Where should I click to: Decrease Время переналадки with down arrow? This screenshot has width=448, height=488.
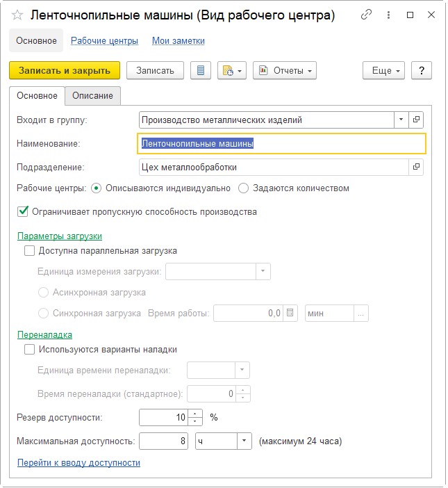pos(243,398)
